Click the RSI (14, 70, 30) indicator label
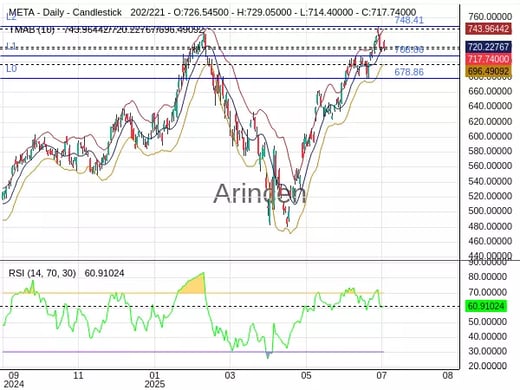 pyautogui.click(x=42, y=273)
